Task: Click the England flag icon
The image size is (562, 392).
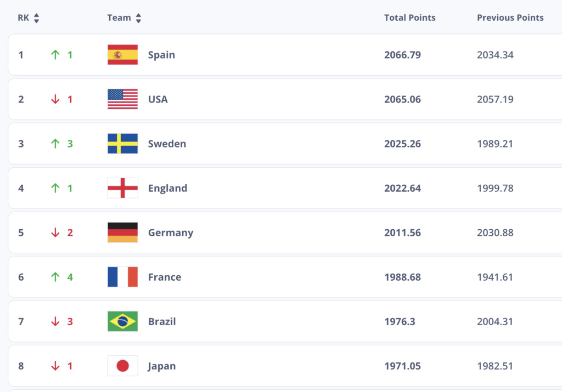Action: click(122, 188)
